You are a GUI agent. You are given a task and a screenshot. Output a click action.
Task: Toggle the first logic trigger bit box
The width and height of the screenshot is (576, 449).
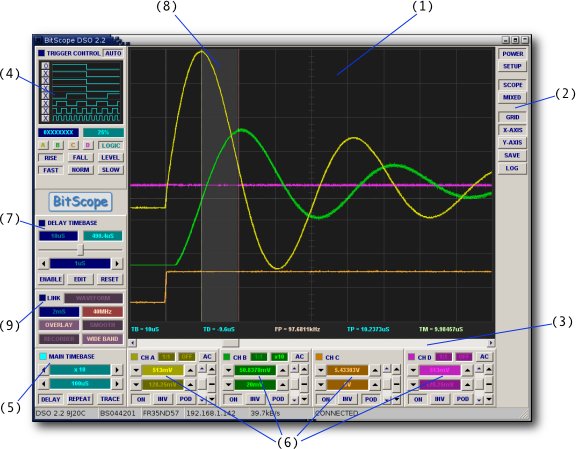pyautogui.click(x=46, y=66)
